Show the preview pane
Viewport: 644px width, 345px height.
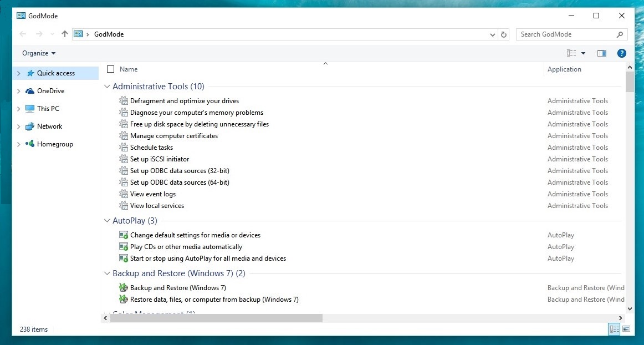[602, 53]
